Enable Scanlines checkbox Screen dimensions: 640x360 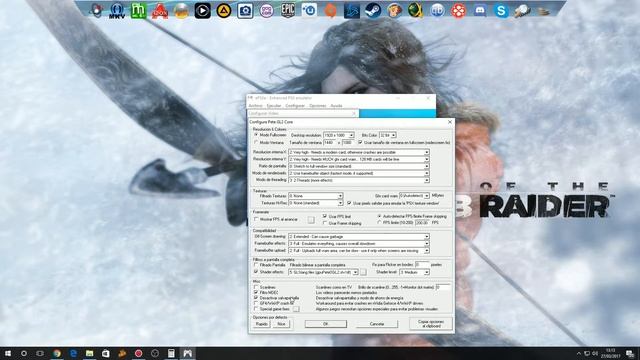pyautogui.click(x=256, y=287)
